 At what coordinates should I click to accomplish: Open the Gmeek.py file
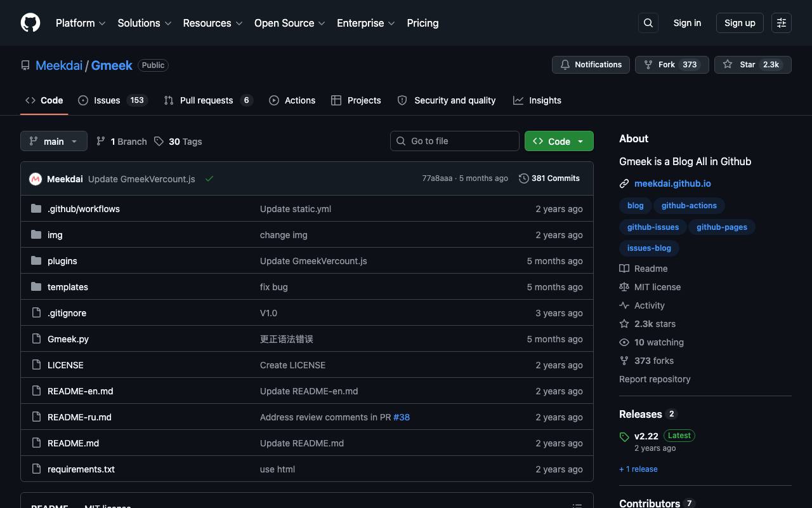68,339
